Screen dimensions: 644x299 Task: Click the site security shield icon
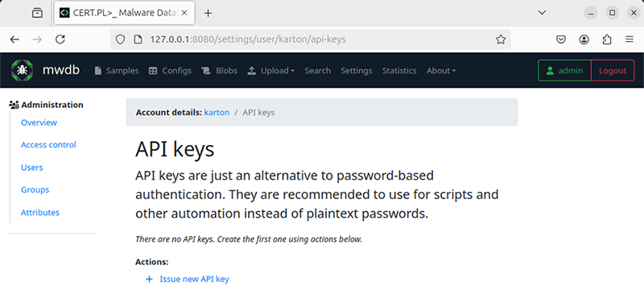click(120, 39)
